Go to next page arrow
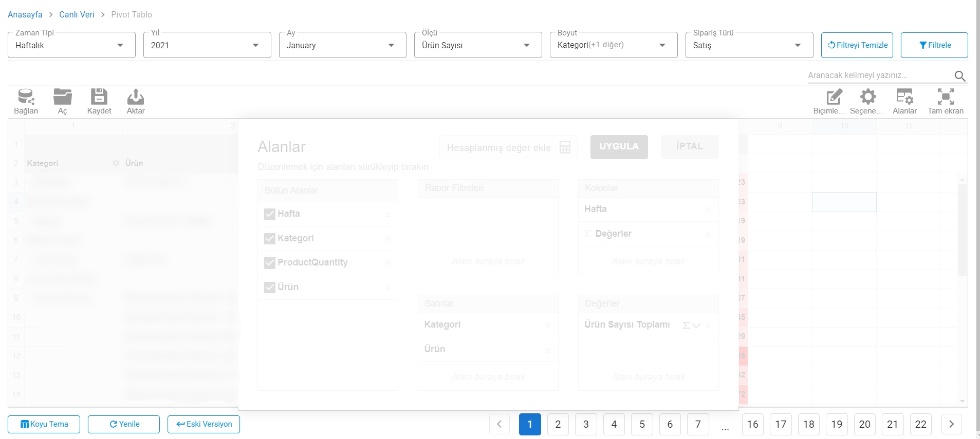Image resolution: width=980 pixels, height=439 pixels. click(x=951, y=424)
